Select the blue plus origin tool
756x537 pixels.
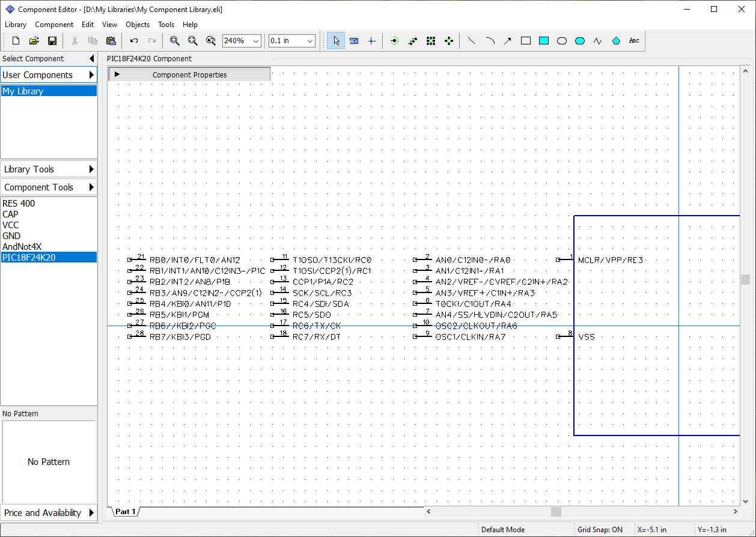(x=371, y=41)
